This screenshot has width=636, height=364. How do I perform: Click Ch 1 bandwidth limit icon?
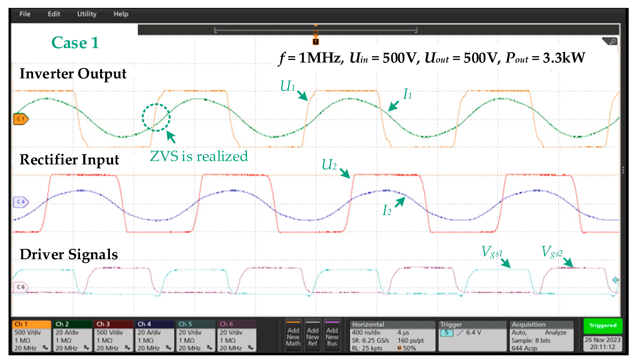click(x=45, y=348)
